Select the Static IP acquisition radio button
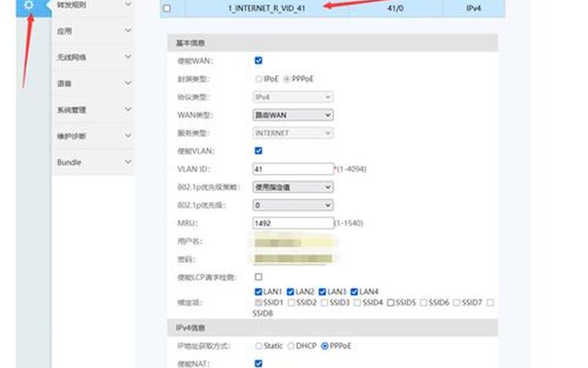Image resolution: width=588 pixels, height=368 pixels. coord(259,346)
